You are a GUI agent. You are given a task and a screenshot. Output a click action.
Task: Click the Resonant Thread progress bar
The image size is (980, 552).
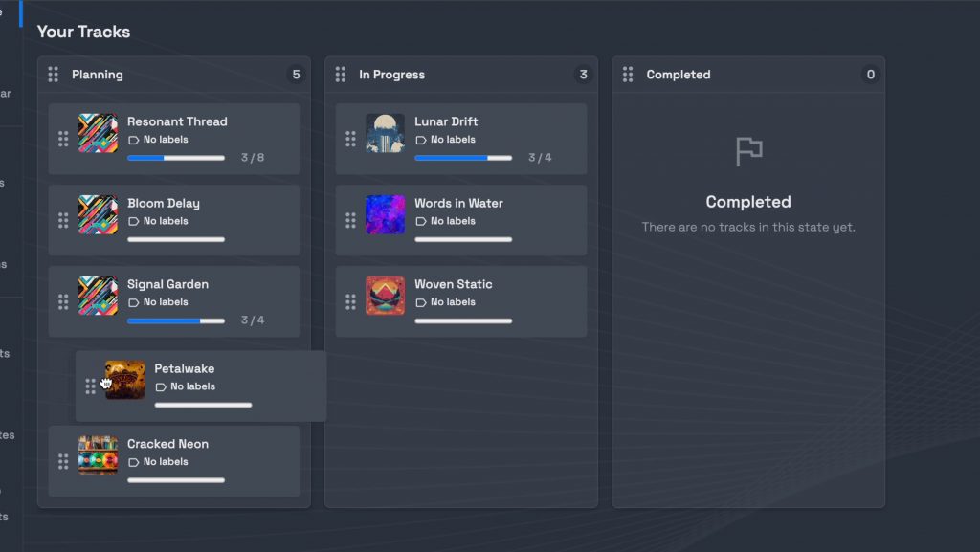click(176, 158)
